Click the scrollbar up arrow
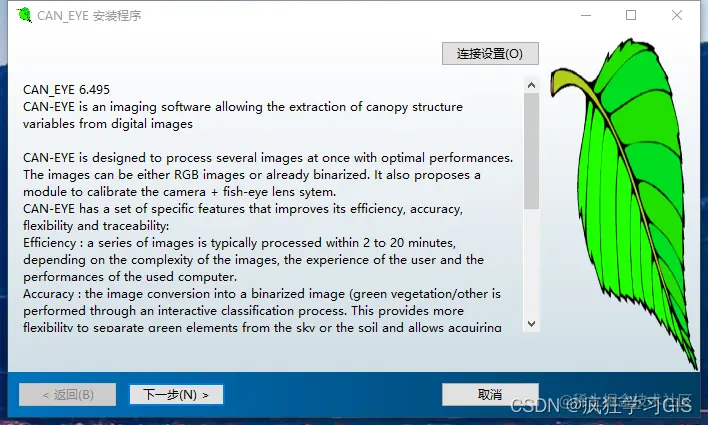 [x=531, y=85]
